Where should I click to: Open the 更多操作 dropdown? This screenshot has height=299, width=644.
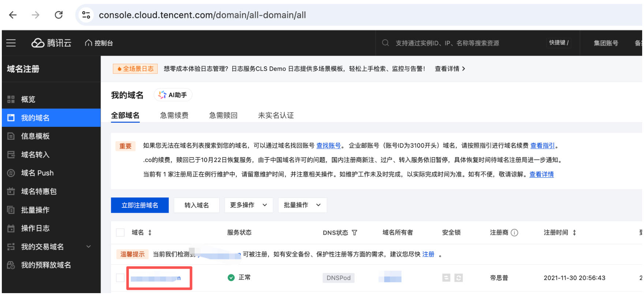pos(248,205)
